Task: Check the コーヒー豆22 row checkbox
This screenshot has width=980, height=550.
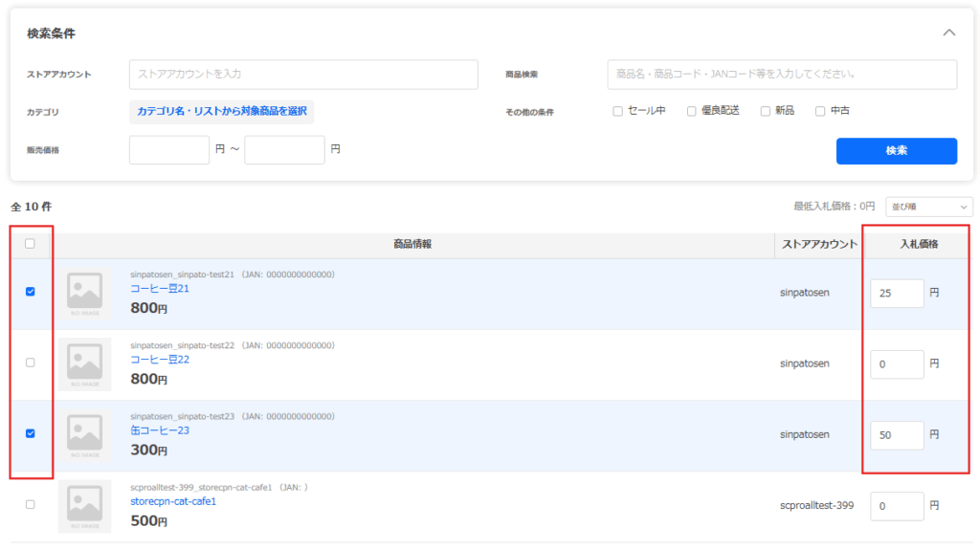Action: [30, 363]
